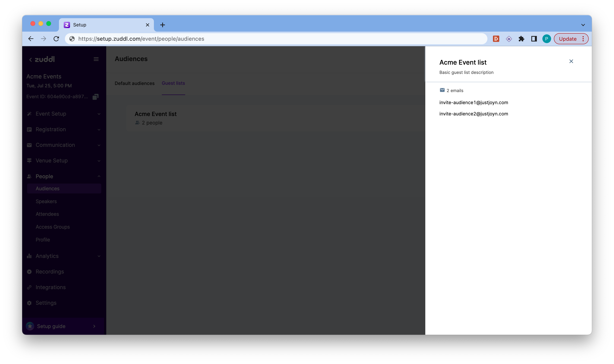Collapse the sidebar with hamburger icon
Viewport: 614px width, 364px height.
96,59
